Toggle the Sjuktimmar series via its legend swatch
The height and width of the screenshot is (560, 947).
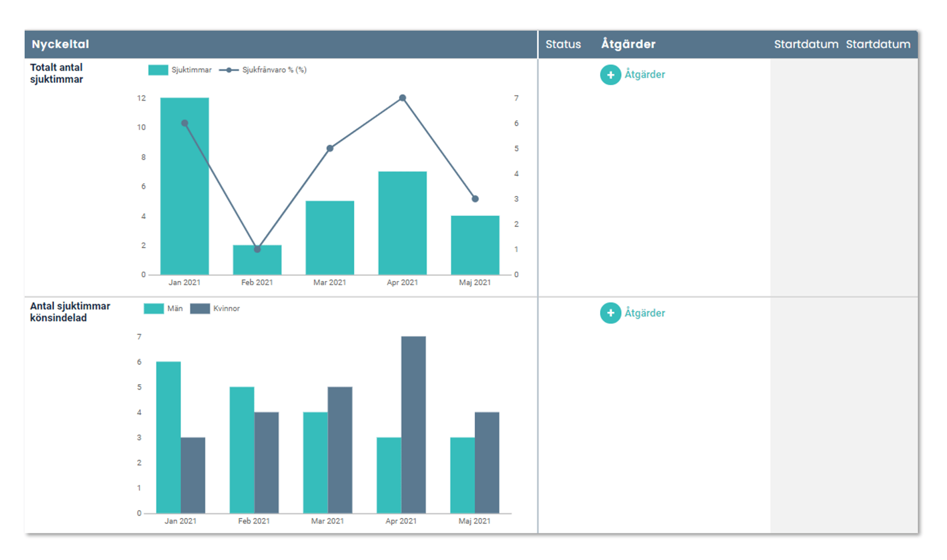158,70
